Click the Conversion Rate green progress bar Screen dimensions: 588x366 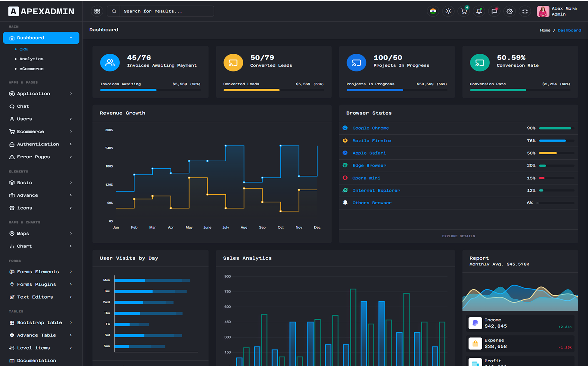click(520, 90)
